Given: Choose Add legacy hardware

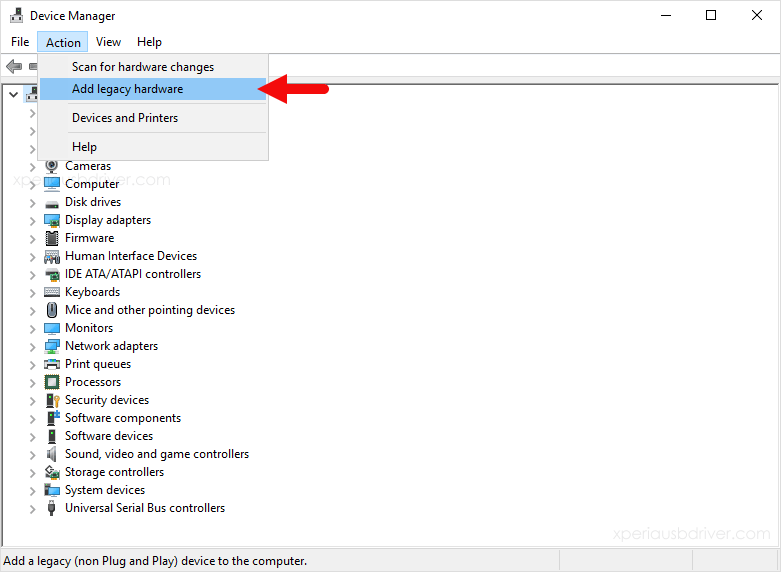Looking at the screenshot, I should coord(152,89).
